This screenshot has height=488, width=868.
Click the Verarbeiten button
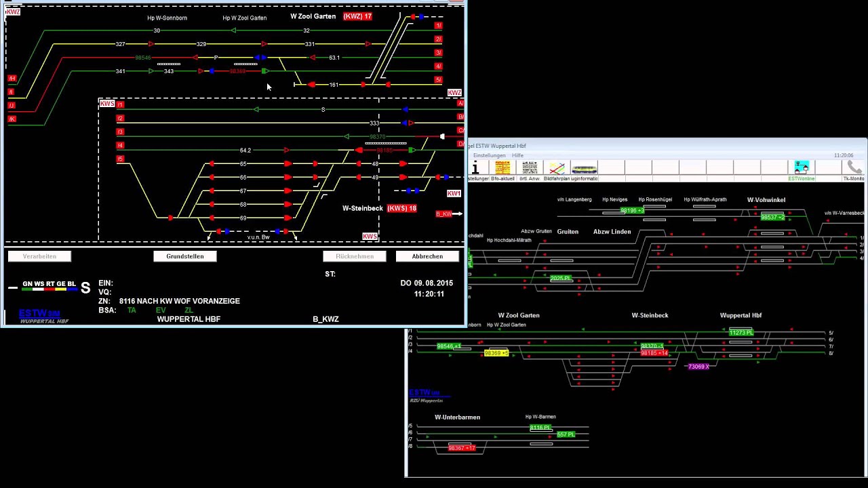click(x=39, y=256)
